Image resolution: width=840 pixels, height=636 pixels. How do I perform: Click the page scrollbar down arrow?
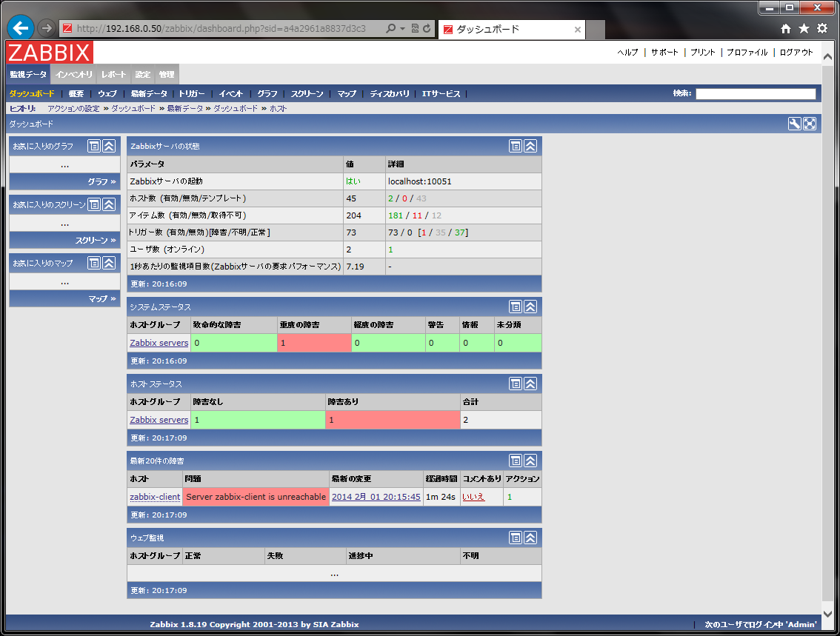[x=827, y=614]
